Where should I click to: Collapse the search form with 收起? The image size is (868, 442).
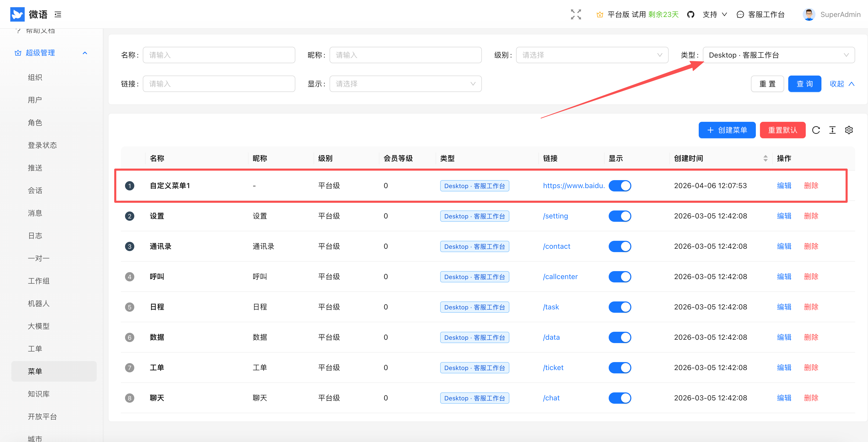[842, 84]
